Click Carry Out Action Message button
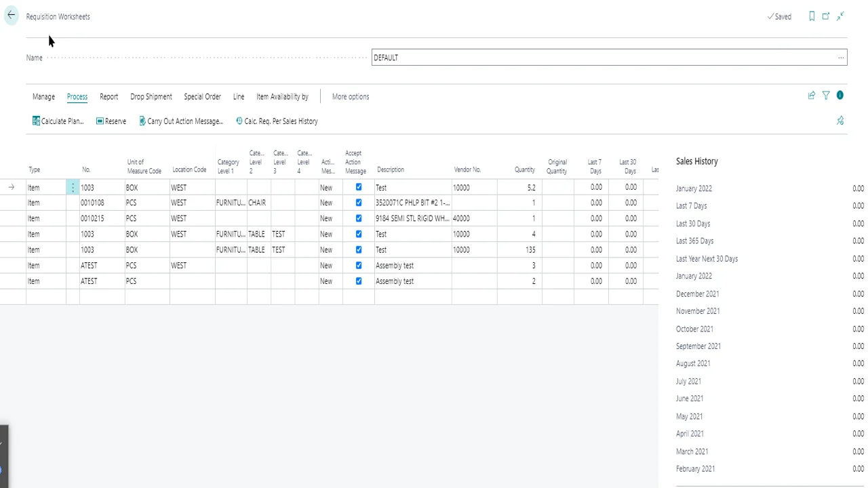Image resolution: width=868 pixels, height=488 pixels. point(181,121)
